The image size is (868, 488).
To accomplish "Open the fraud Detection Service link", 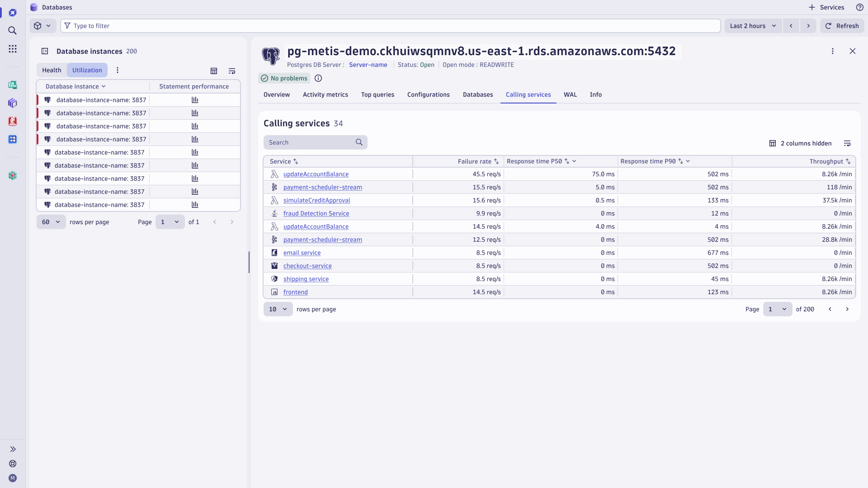I will tap(316, 213).
